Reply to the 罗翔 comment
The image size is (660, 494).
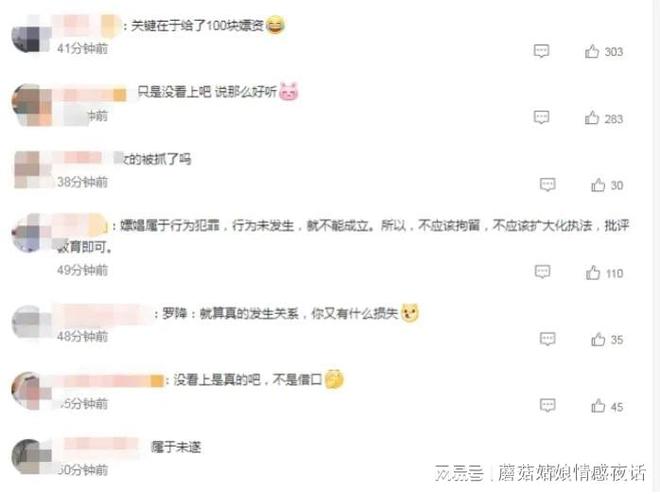[x=548, y=339]
